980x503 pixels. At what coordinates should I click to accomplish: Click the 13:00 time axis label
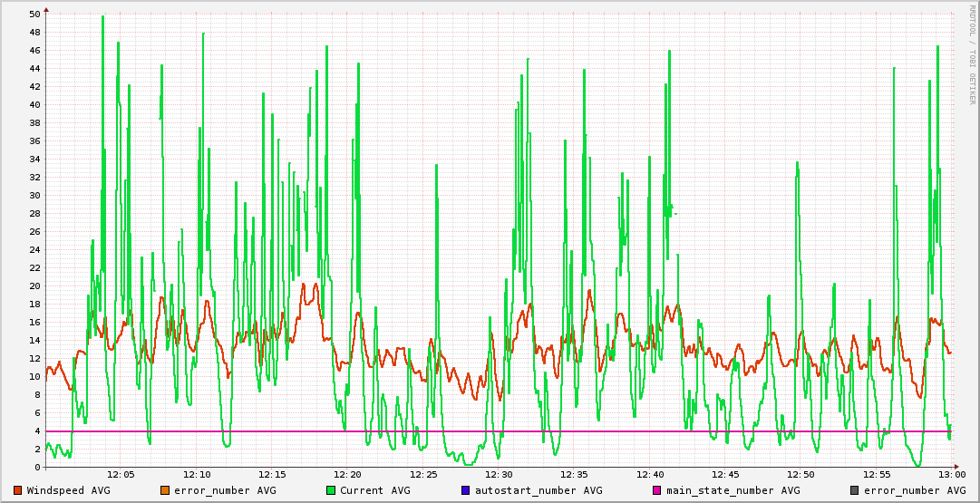point(951,474)
